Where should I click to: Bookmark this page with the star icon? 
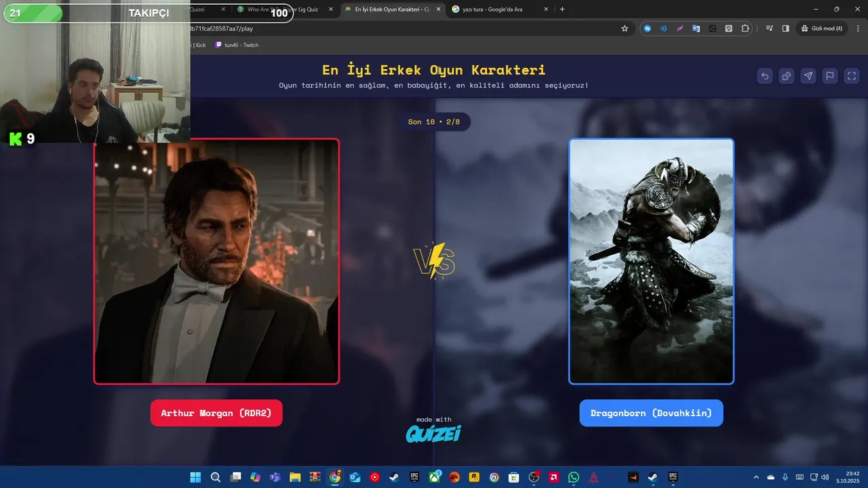[625, 28]
